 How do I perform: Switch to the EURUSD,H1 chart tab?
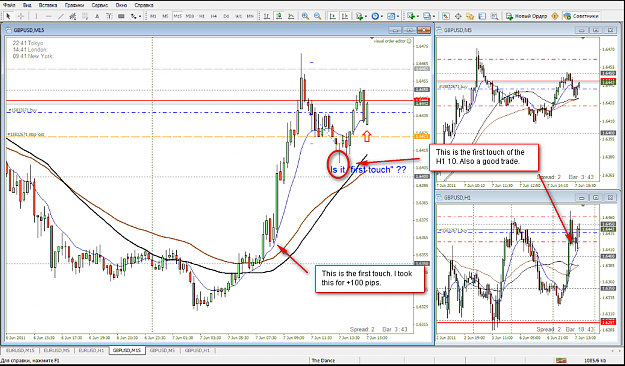click(x=91, y=350)
